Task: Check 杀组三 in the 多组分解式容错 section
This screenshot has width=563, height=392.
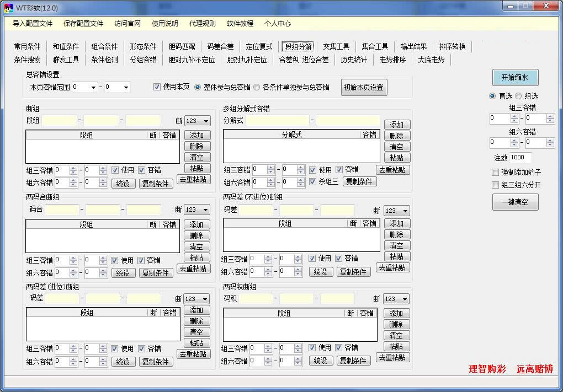Action: point(312,182)
